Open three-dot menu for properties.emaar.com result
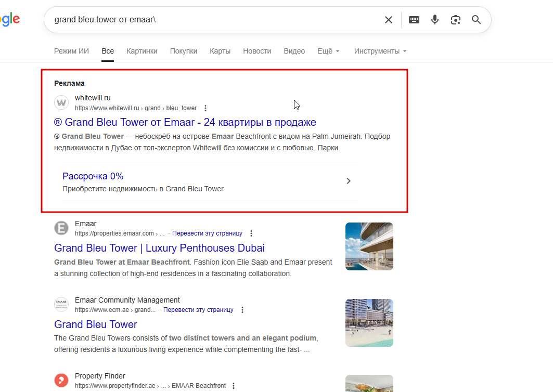This screenshot has width=553, height=392. [251, 233]
